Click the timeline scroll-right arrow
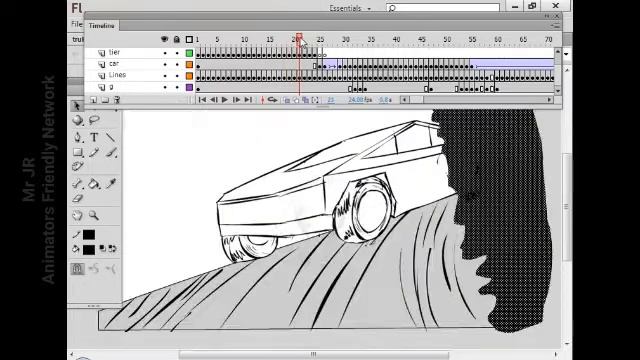640x360 pixels. 549,100
